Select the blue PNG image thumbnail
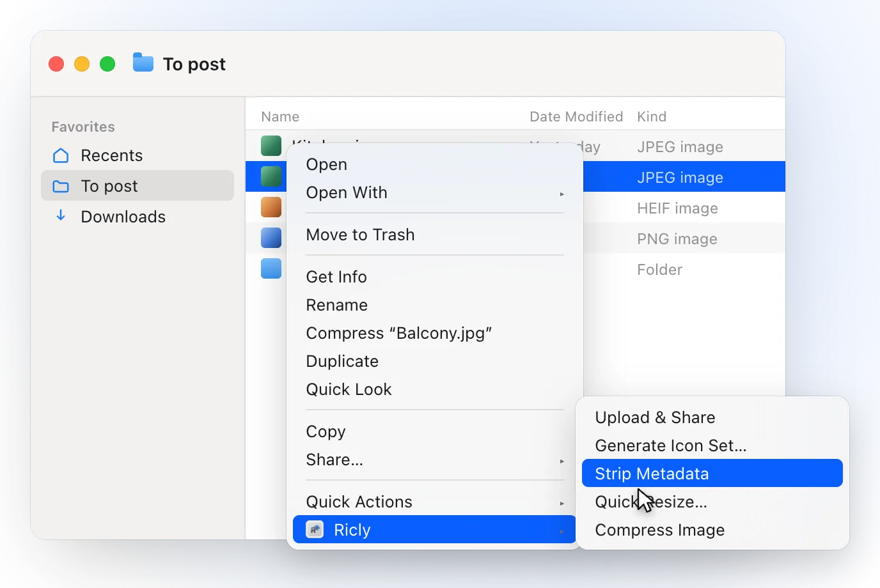 [x=271, y=238]
